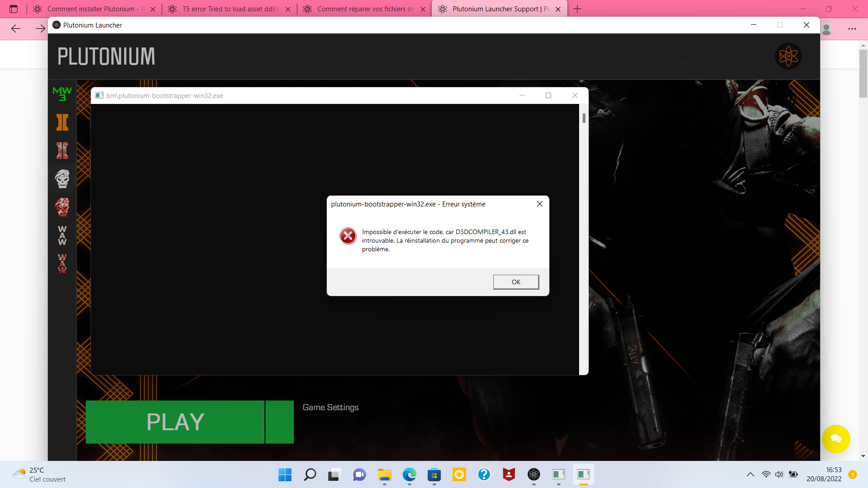This screenshot has height=488, width=868.
Task: Select the red WAW zombies icon
Action: (x=62, y=263)
